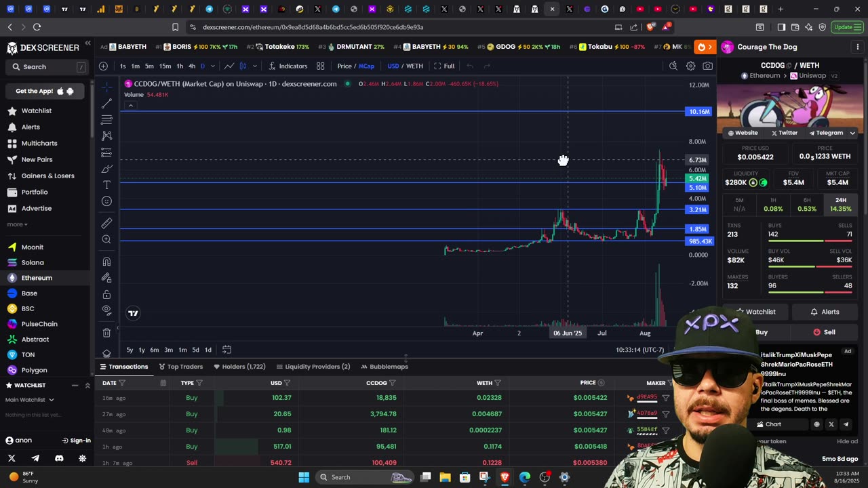Click the red Sell button
The height and width of the screenshot is (488, 868).
pyautogui.click(x=823, y=332)
